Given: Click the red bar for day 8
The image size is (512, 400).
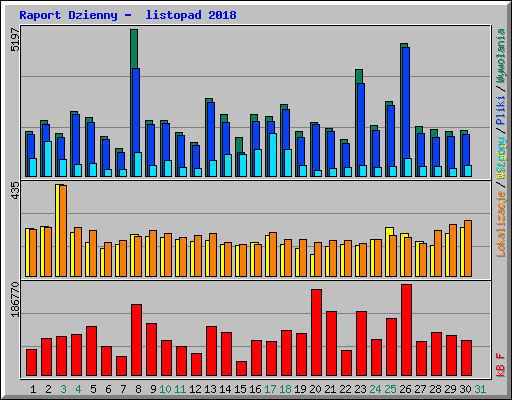Looking at the screenshot, I should [x=136, y=340].
